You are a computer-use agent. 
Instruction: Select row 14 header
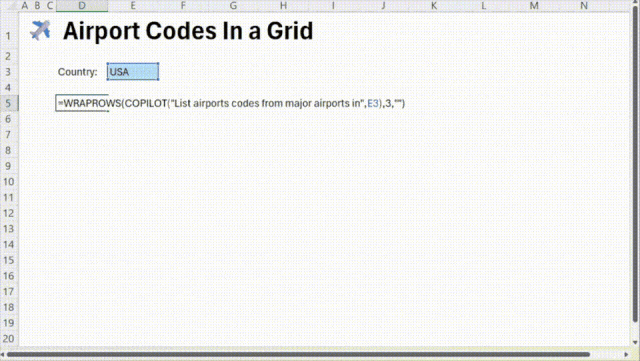click(x=8, y=244)
